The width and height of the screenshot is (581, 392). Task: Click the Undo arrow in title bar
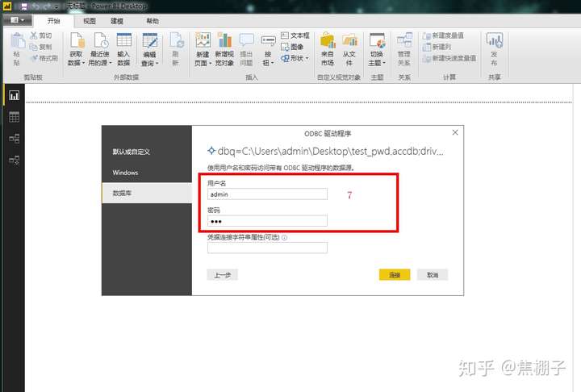pos(36,6)
